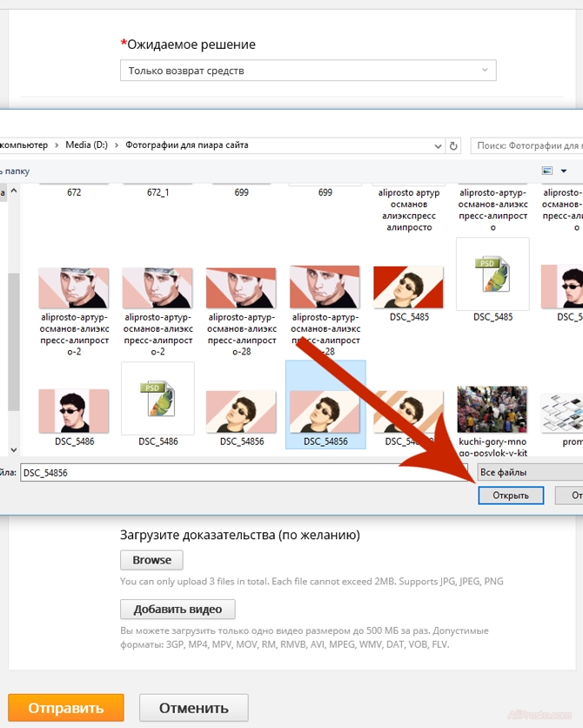Viewport: 583px width, 728px height.
Task: Select the DSC_5486 photo thumbnail with sunglasses
Action: [x=74, y=411]
